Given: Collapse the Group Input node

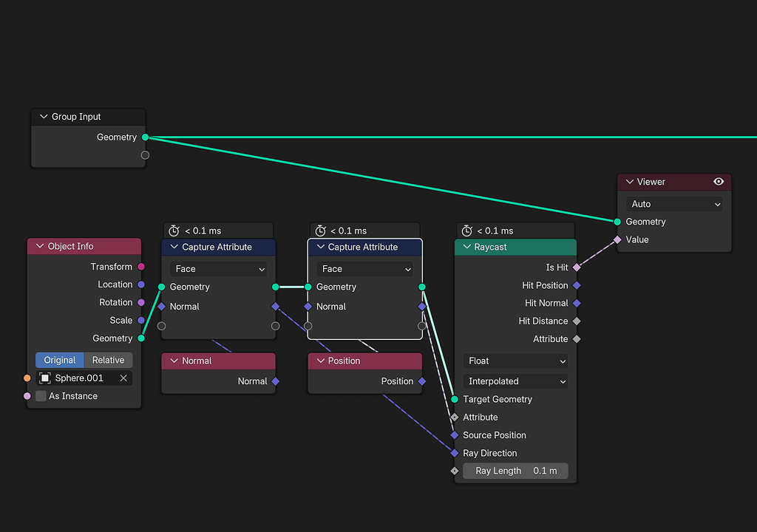Looking at the screenshot, I should click(x=44, y=117).
